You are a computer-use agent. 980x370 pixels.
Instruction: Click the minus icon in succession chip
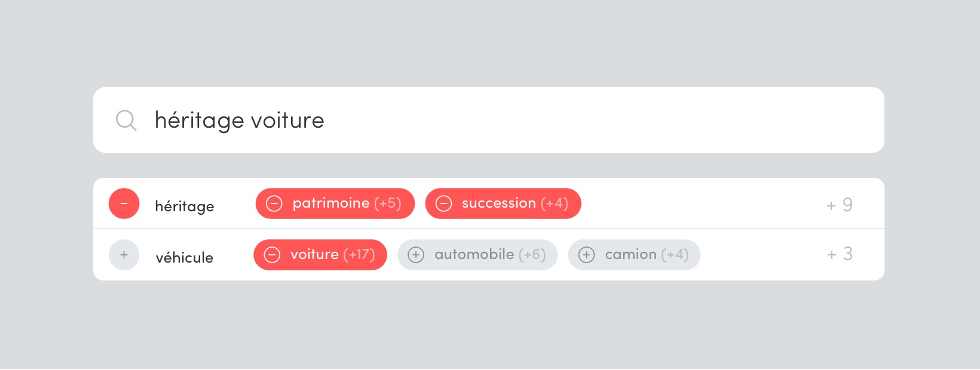(x=443, y=203)
